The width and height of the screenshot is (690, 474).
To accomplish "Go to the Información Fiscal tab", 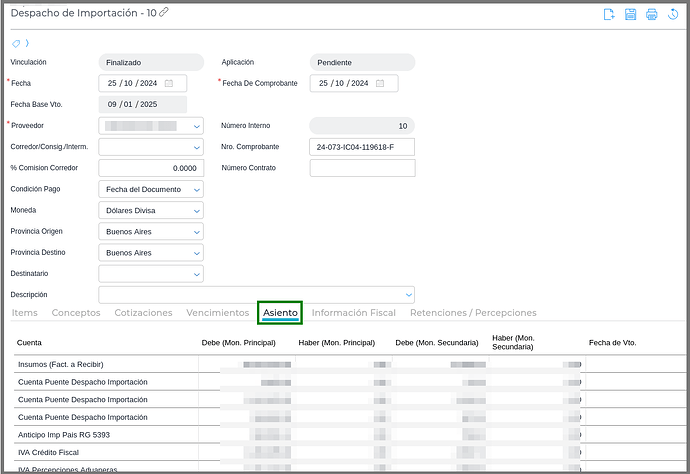I will coord(353,313).
